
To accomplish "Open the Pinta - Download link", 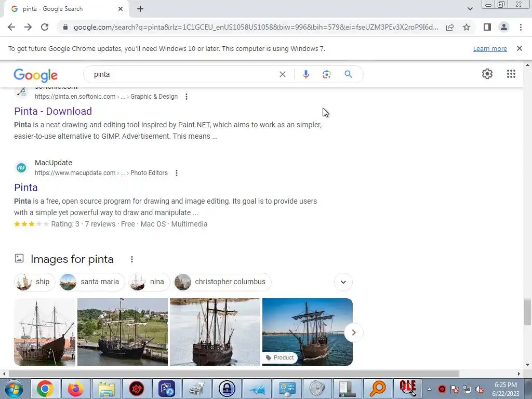I will click(x=53, y=111).
